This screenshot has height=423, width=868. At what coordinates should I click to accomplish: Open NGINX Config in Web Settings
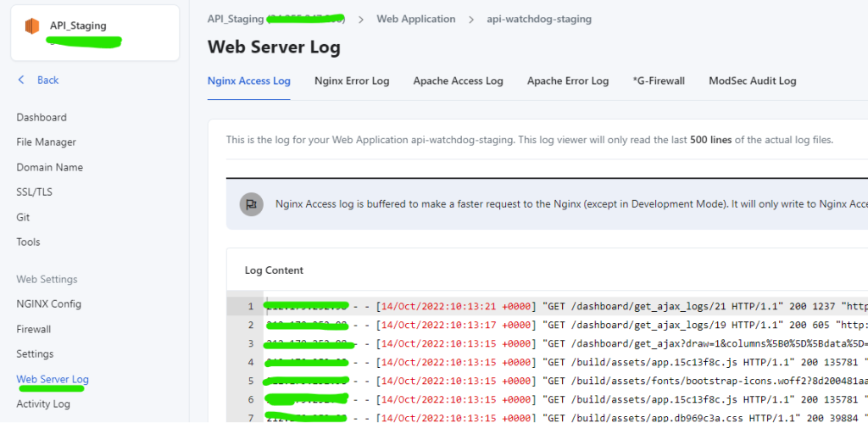point(49,304)
